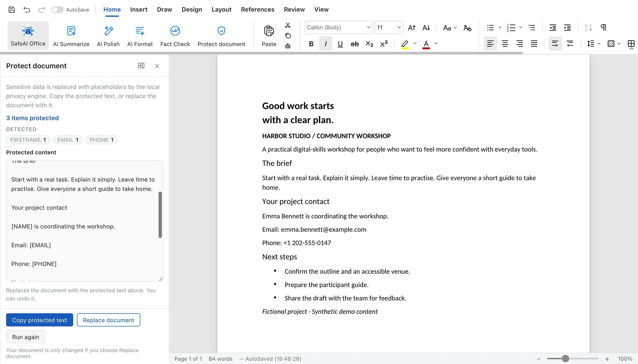The width and height of the screenshot is (638, 364).
Task: Align text left
Action: pyautogui.click(x=490, y=44)
